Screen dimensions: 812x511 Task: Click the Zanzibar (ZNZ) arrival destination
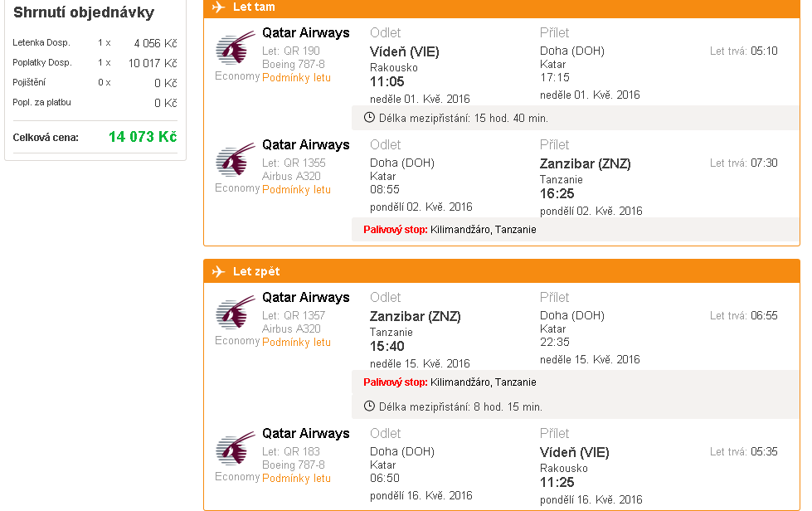[586, 163]
